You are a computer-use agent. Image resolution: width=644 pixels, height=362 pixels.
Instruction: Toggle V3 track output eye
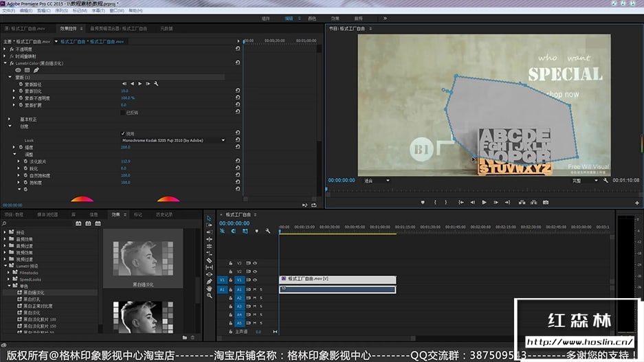tap(254, 263)
